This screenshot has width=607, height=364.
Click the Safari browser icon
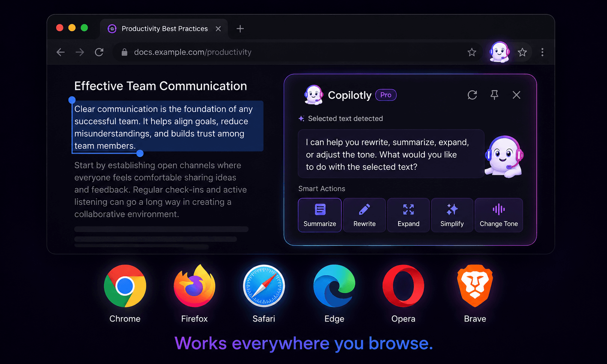tap(264, 286)
